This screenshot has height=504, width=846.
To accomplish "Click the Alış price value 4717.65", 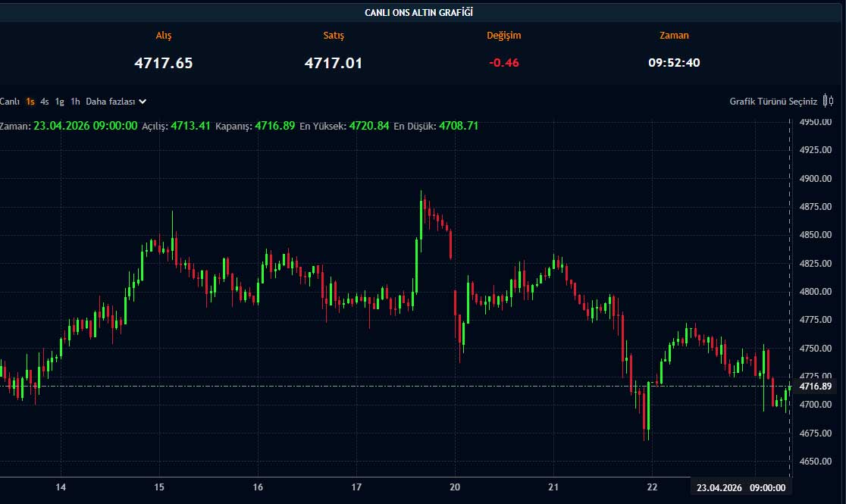I will point(164,63).
